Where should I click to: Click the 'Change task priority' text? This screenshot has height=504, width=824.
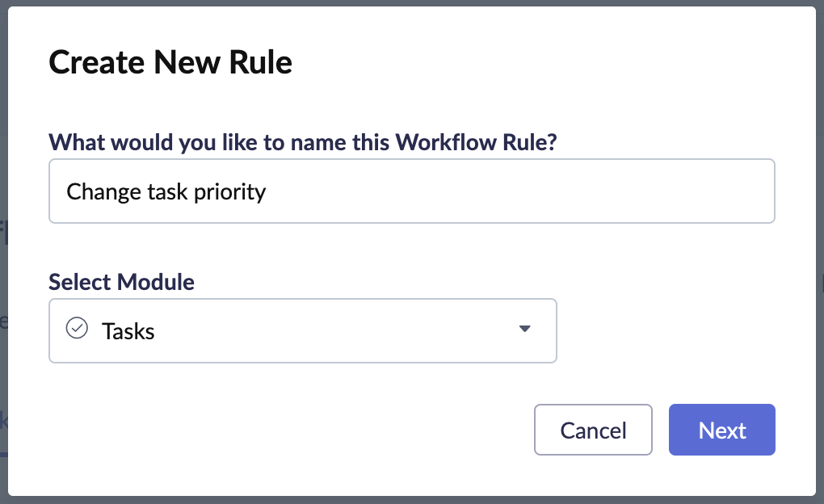click(166, 191)
